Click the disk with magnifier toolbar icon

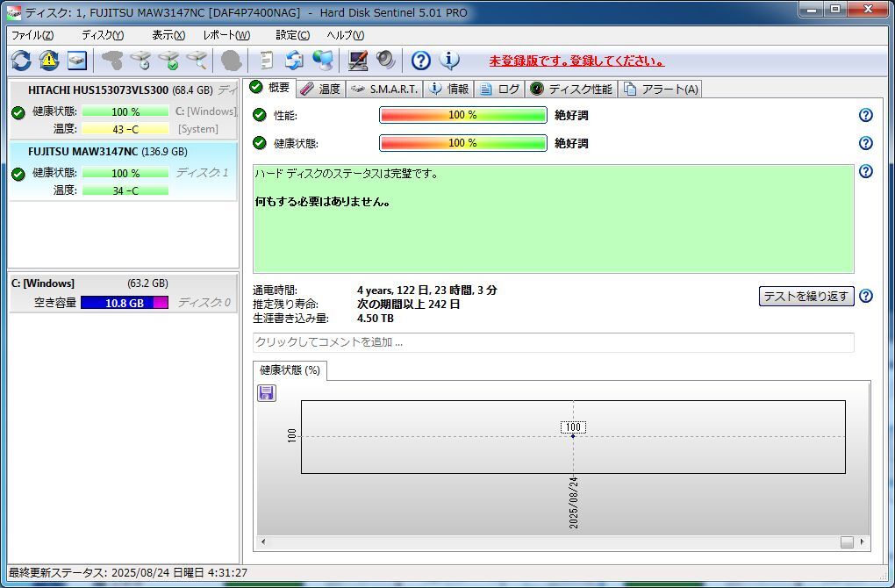click(197, 61)
